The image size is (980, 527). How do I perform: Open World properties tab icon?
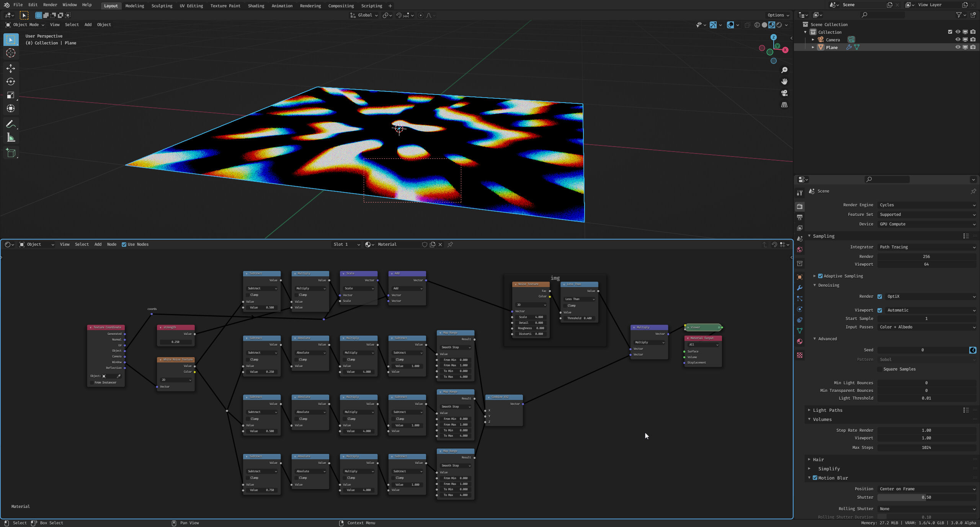800,250
